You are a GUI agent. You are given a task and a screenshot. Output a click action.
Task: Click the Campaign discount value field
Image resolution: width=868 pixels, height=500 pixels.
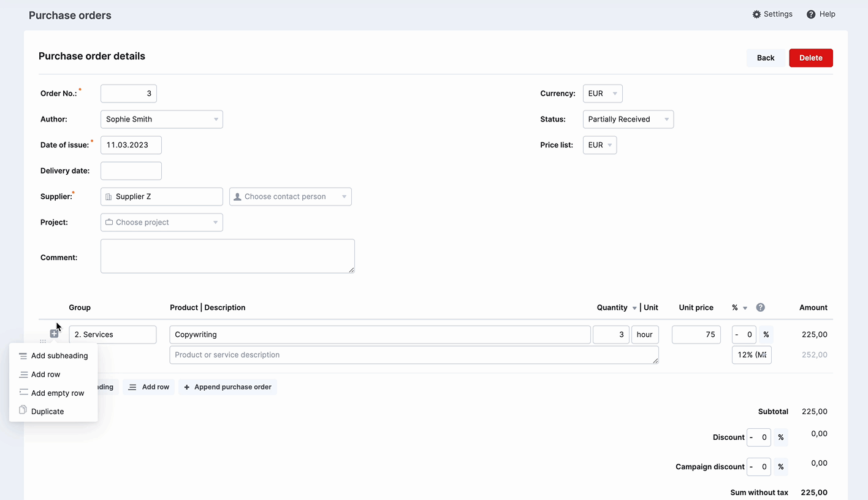pos(759,467)
